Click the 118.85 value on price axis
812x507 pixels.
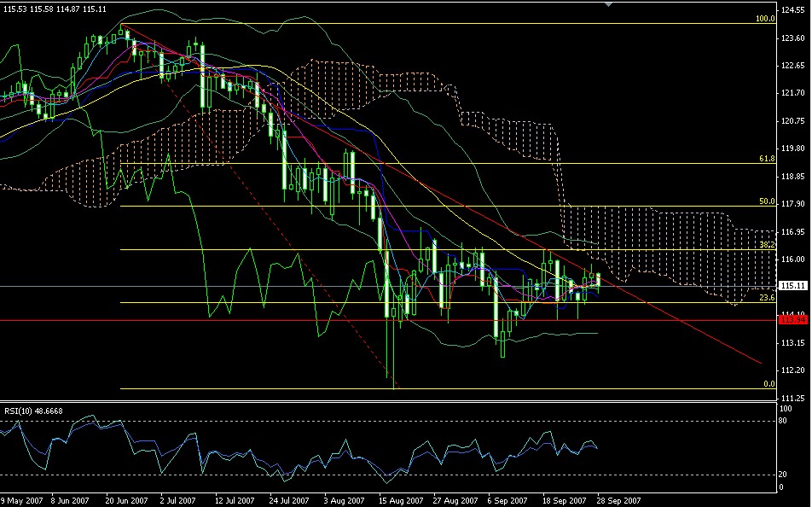pos(793,177)
